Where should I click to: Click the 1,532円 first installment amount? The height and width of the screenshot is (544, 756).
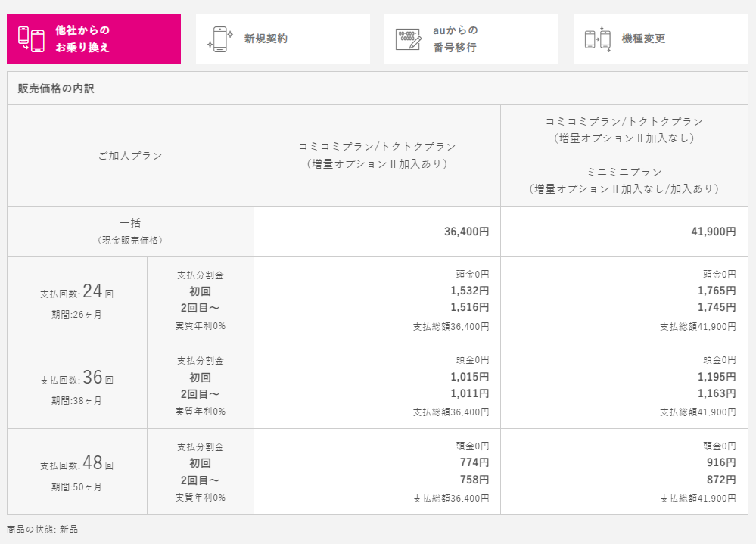coord(470,291)
